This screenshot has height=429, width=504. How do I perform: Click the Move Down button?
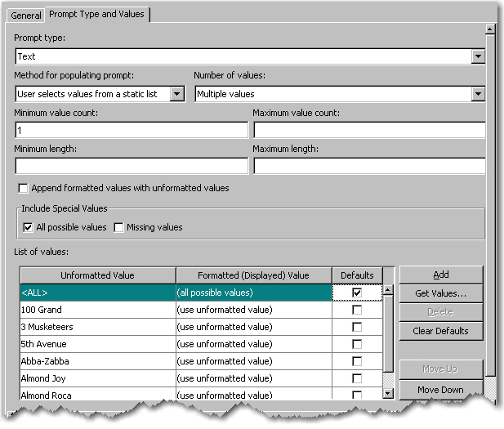pyautogui.click(x=441, y=390)
